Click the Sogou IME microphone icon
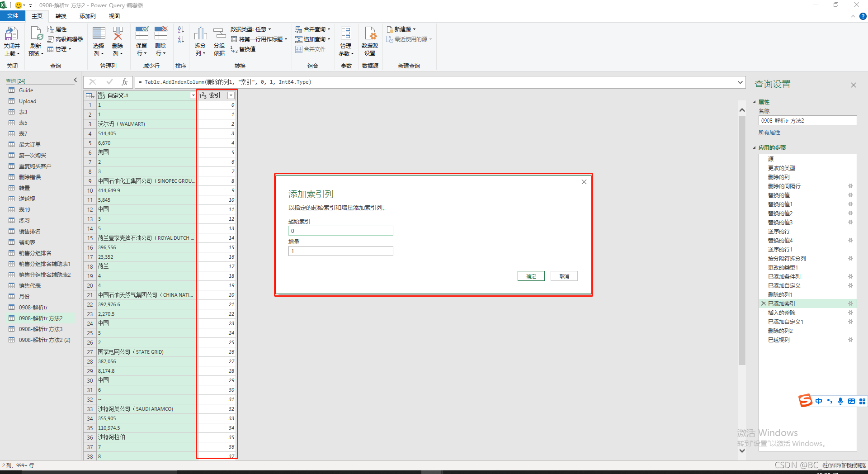 (840, 401)
